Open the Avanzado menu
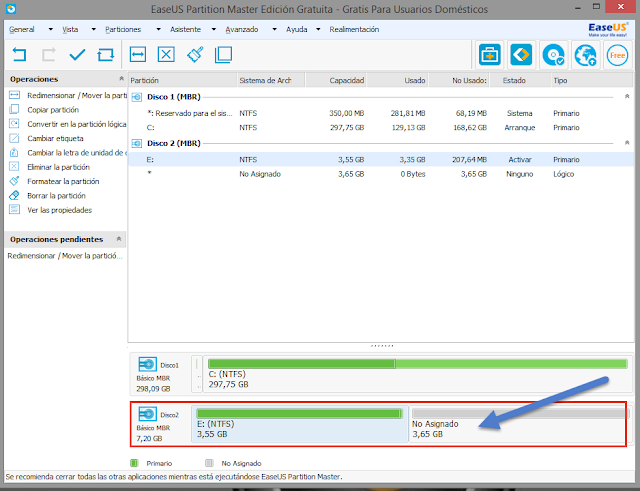 tap(242, 29)
